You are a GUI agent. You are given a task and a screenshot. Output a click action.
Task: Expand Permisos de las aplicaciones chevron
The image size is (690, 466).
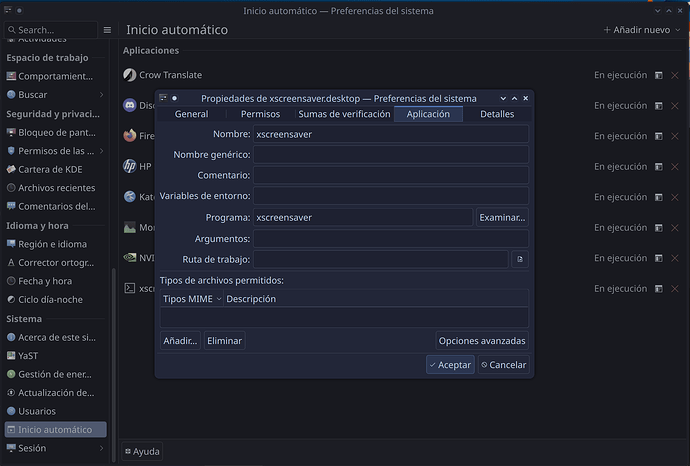click(102, 150)
